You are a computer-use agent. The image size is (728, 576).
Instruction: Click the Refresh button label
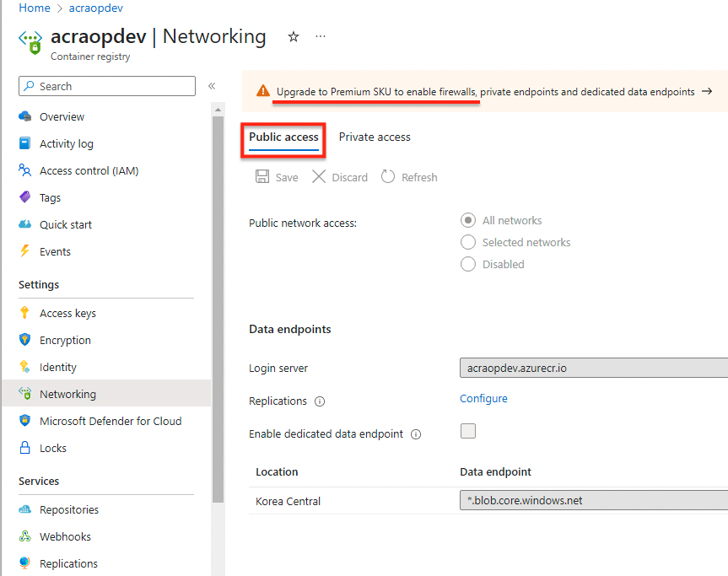coord(419,177)
